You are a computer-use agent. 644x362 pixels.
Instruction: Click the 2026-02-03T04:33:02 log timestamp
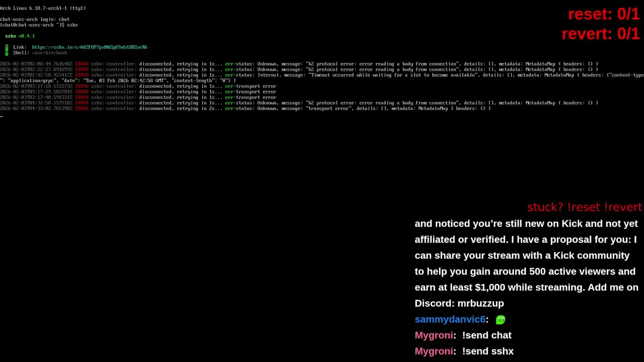pos(36,109)
